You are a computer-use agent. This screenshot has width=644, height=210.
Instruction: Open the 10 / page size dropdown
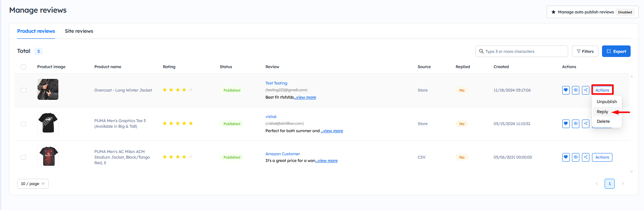[33, 184]
